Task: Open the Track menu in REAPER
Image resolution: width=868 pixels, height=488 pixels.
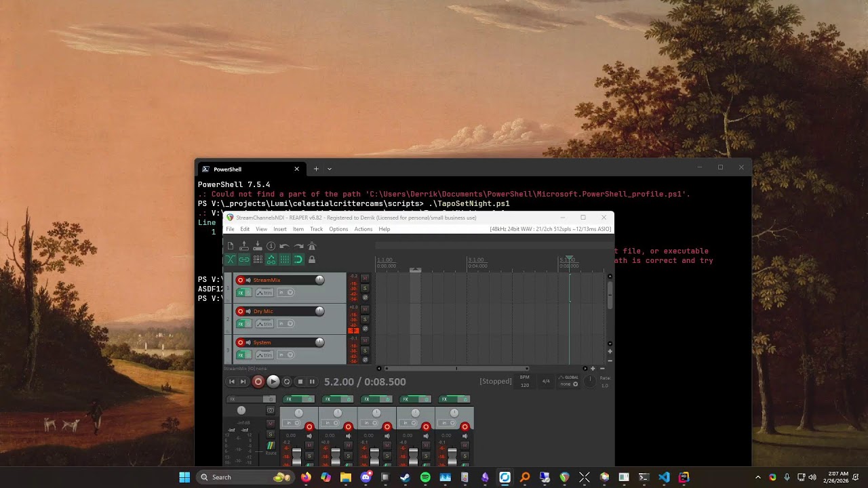Action: click(x=316, y=229)
